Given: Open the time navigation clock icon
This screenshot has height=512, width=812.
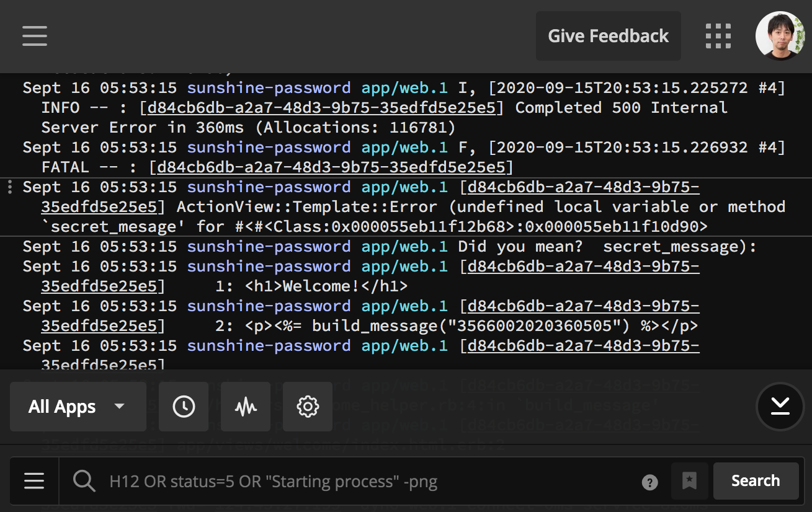Looking at the screenshot, I should pos(184,407).
